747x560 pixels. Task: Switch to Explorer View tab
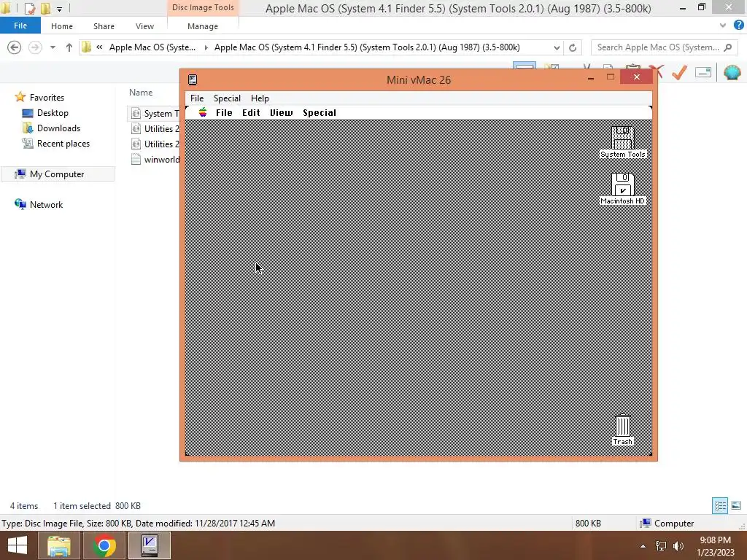click(x=144, y=26)
